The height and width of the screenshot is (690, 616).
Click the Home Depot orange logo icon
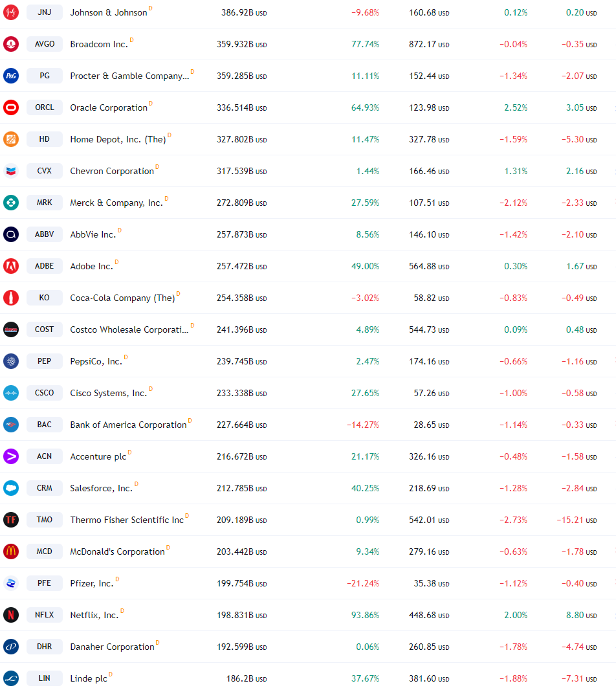click(11, 139)
